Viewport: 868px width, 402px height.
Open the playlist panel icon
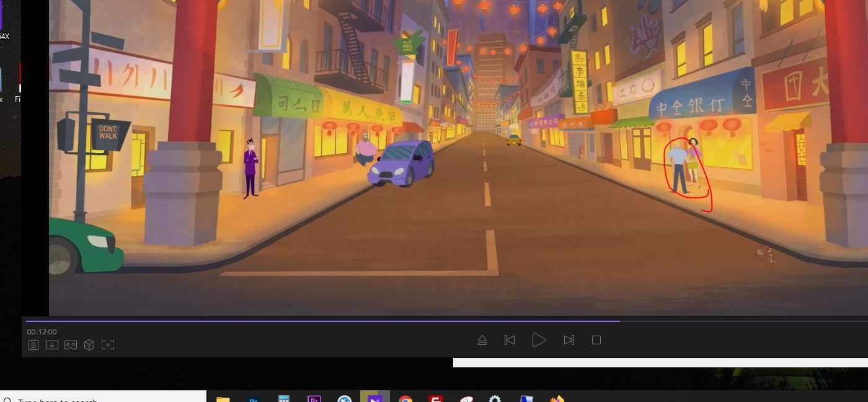point(33,345)
